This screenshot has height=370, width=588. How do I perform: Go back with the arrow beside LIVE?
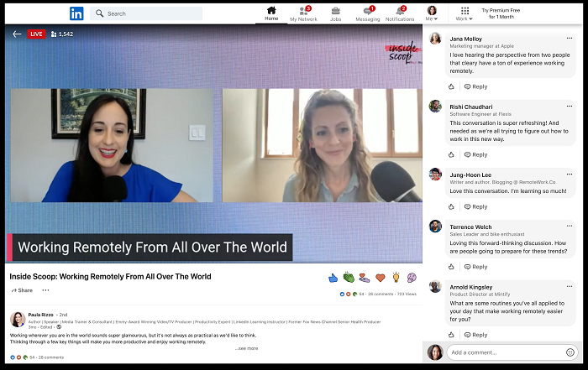(17, 34)
